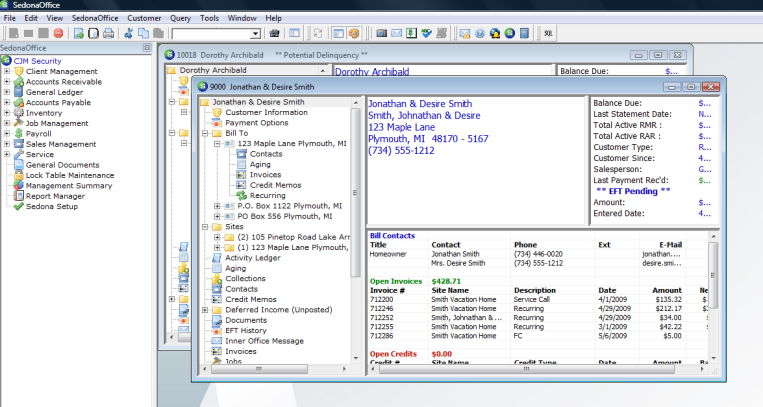Open Customer Information for Smith

click(266, 112)
